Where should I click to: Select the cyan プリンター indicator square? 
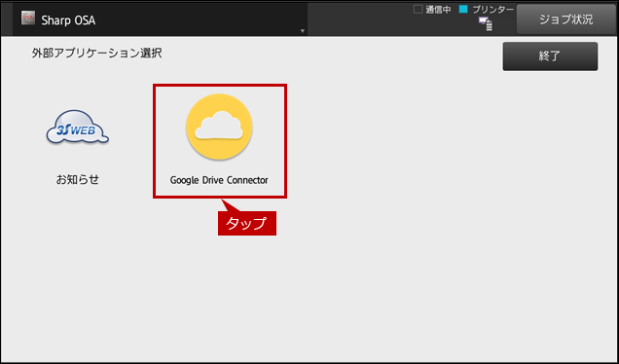(463, 9)
